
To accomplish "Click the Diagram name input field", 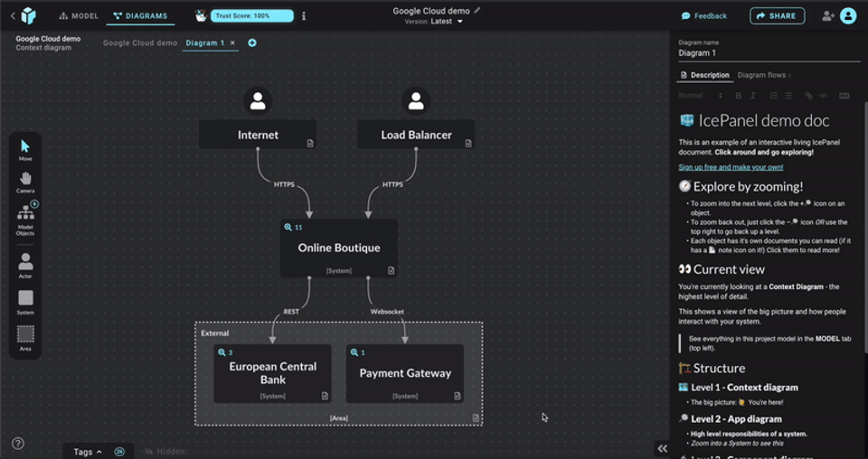I will [769, 53].
